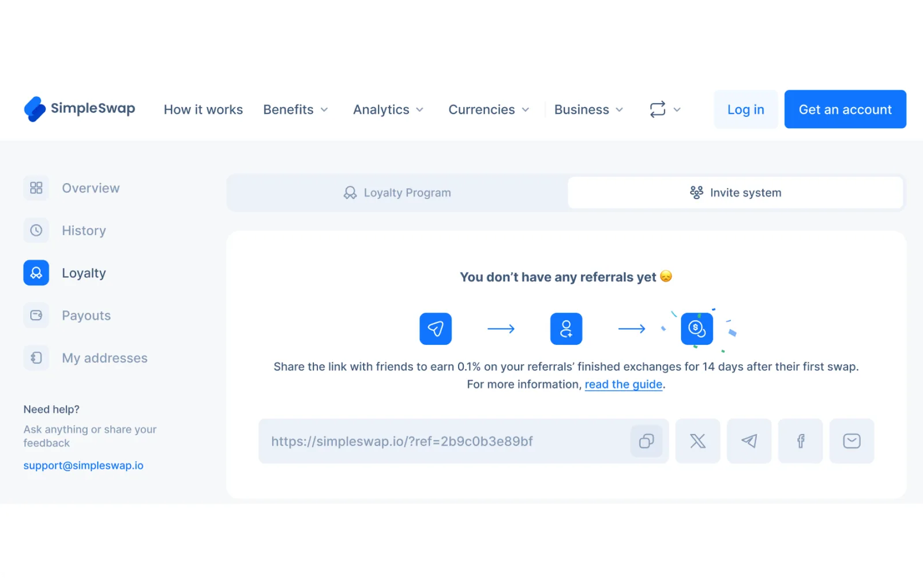Share referral link via Telegram
Viewport: 923px width, 588px height.
(749, 441)
